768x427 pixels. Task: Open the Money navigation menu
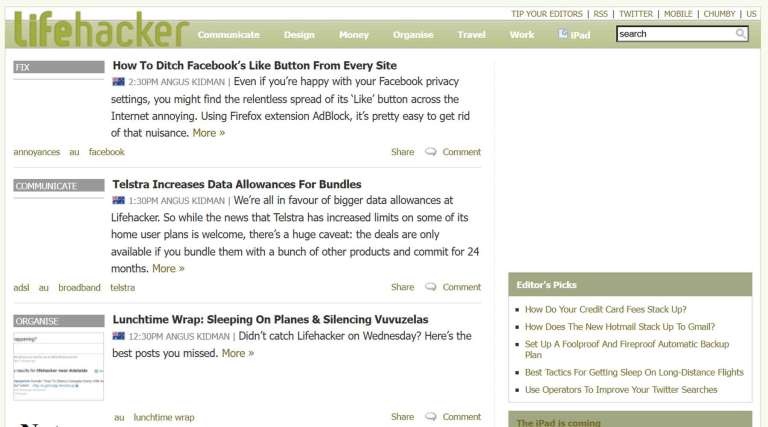354,35
